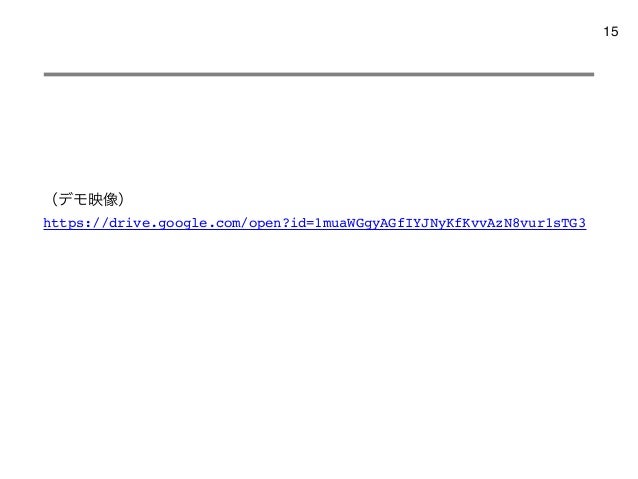Open the drive.google.com demo video link
This screenshot has height=479, width=638.
coord(315,223)
